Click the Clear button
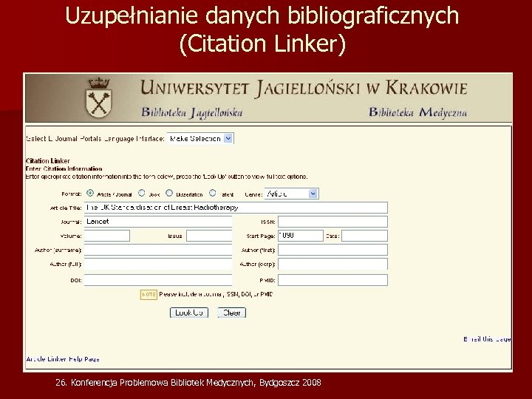532x399 pixels. point(232,313)
